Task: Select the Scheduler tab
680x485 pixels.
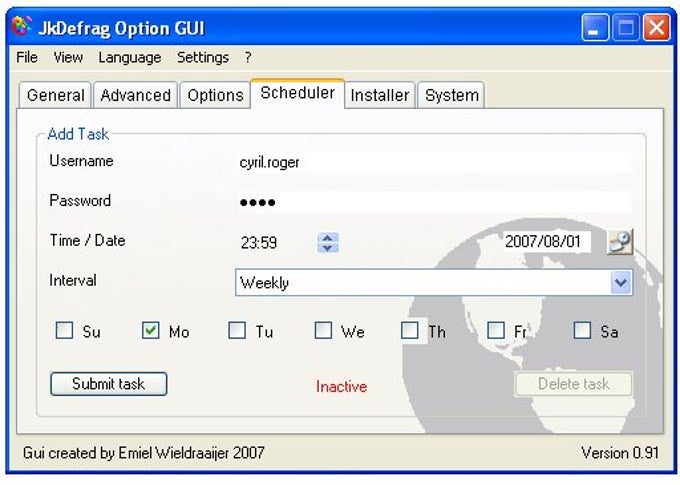Action: coord(298,93)
